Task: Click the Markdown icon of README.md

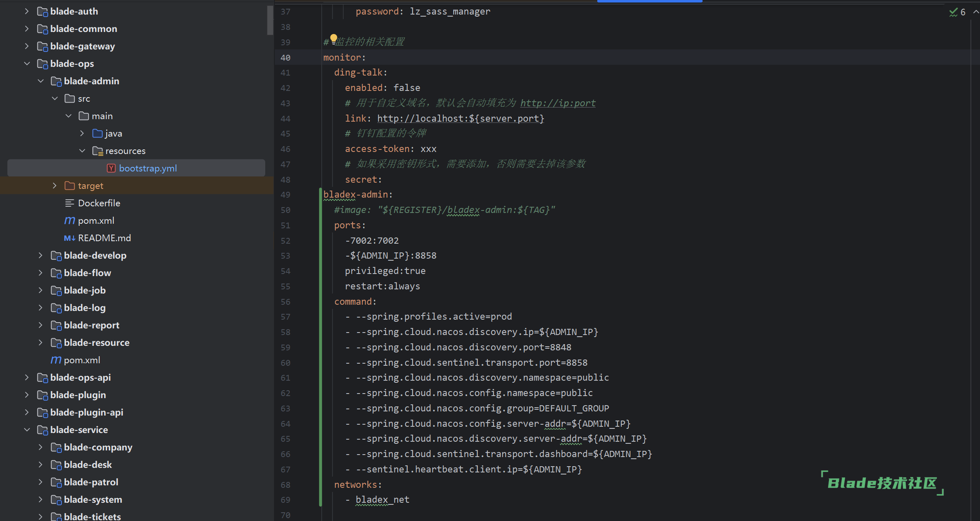Action: click(x=70, y=238)
